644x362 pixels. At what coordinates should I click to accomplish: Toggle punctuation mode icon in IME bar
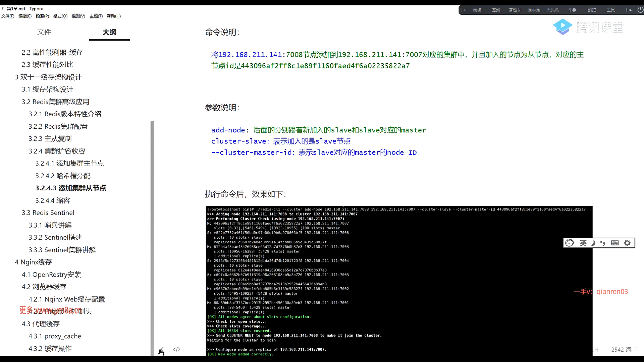click(x=603, y=243)
